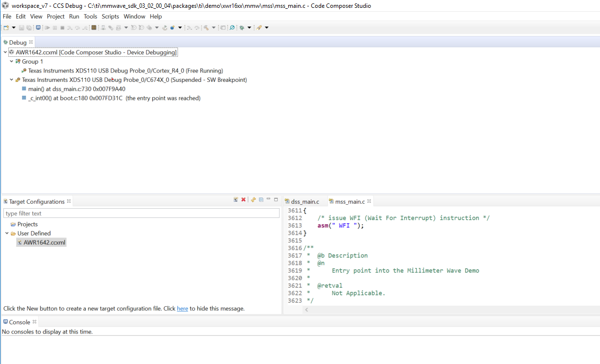Click the New target configuration icon
Image resolution: width=600 pixels, height=364 pixels.
(236, 200)
